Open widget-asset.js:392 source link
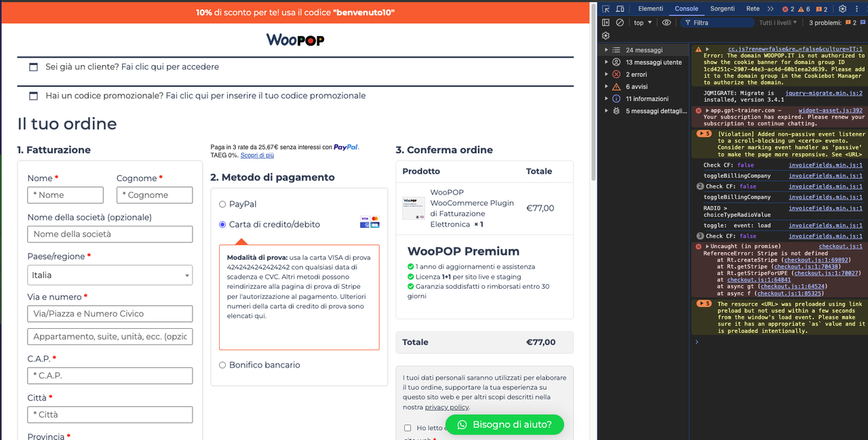868x440 pixels. coord(830,111)
